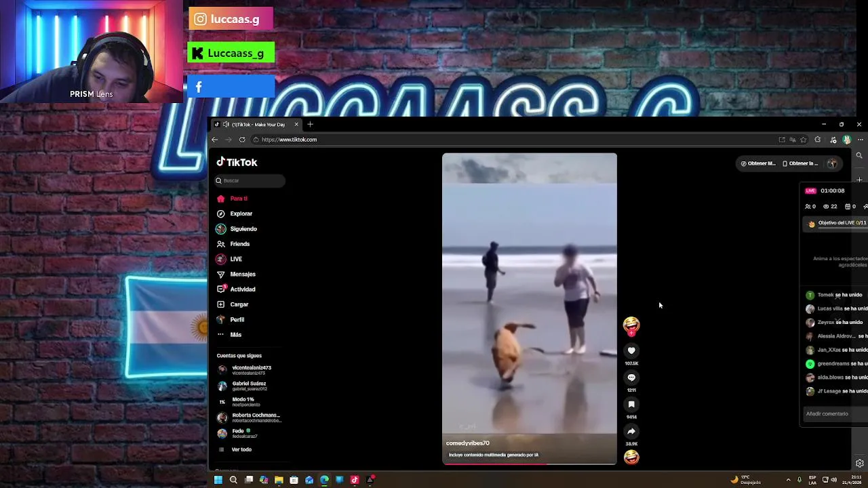Follow the creator via avatar plus icon

tap(631, 333)
